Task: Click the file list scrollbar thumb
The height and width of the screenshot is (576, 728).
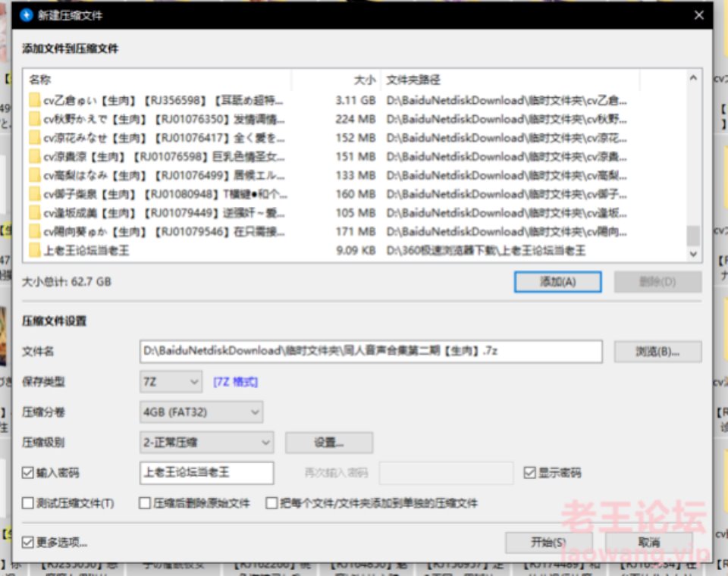Action: 693,235
